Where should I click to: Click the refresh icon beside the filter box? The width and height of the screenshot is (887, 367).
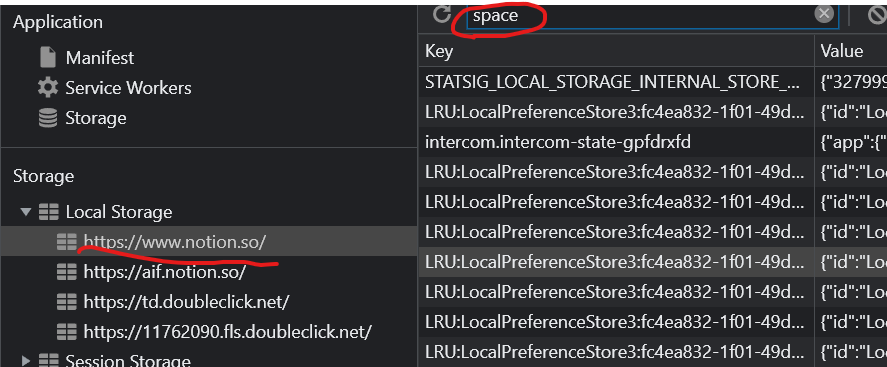coord(441,14)
